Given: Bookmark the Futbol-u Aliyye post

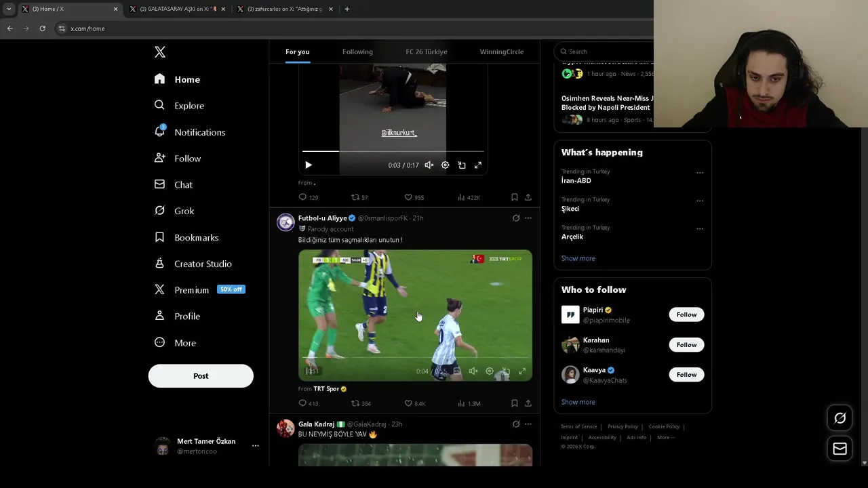Looking at the screenshot, I should coord(515,403).
